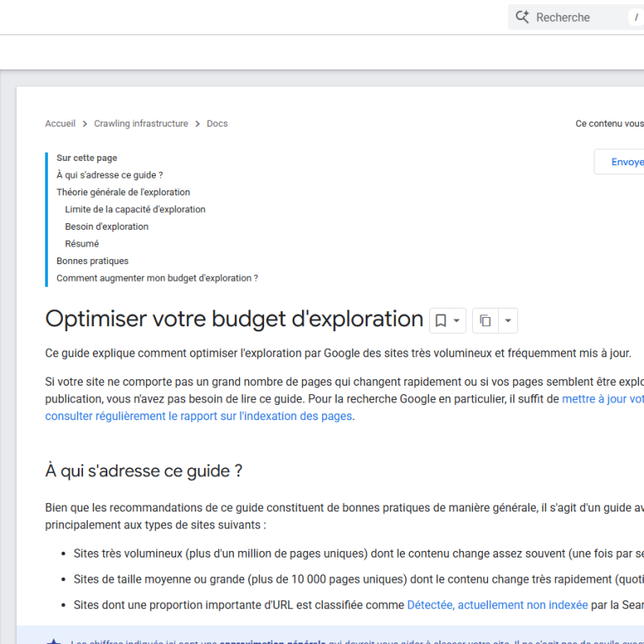The image size is (644, 644).
Task: Click the 'Optimiser votre budget d'exploration' heading
Action: [234, 319]
